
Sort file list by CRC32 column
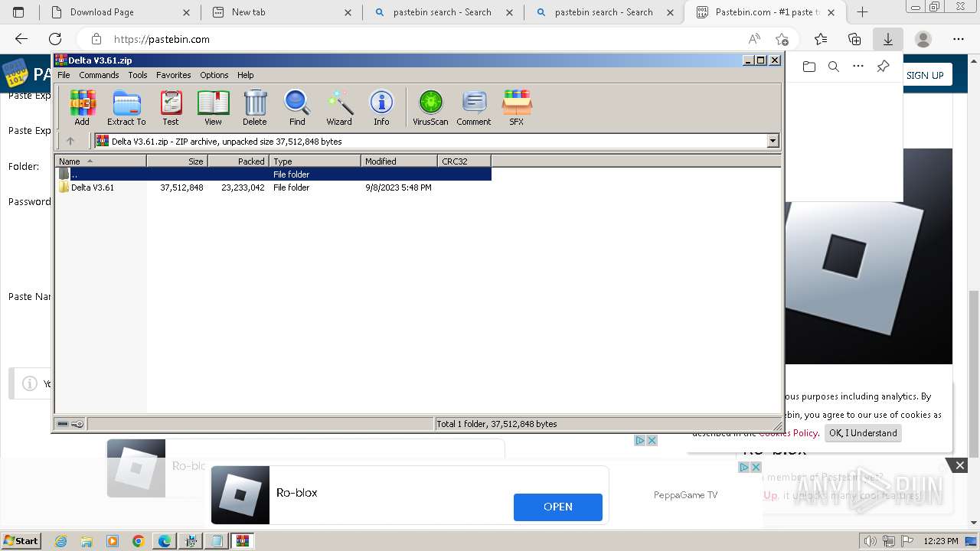pyautogui.click(x=464, y=161)
